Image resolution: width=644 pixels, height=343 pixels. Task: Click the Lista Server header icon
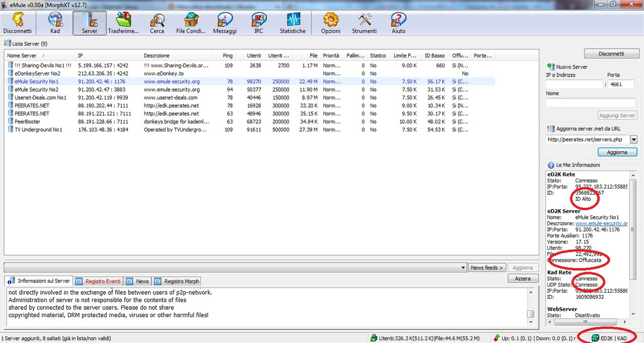click(7, 43)
